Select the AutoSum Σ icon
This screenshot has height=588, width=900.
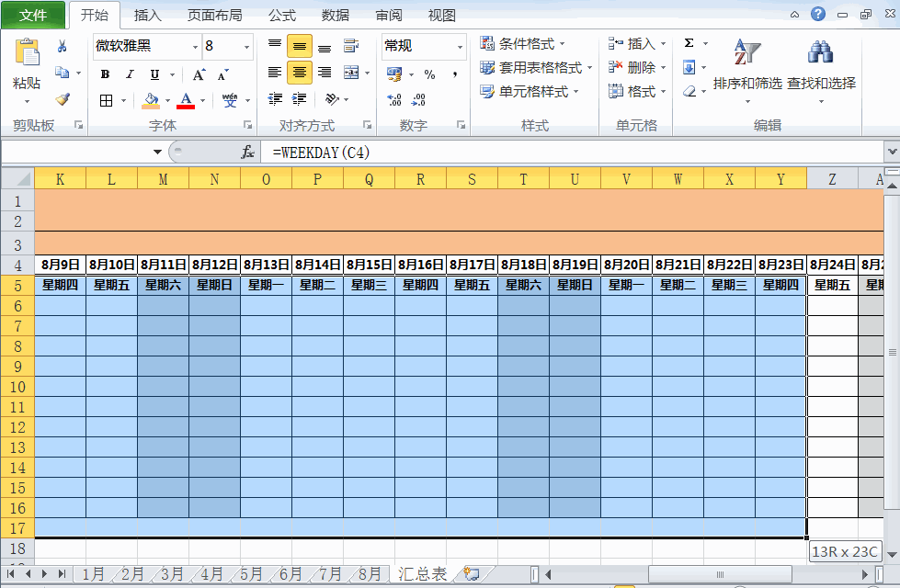689,42
